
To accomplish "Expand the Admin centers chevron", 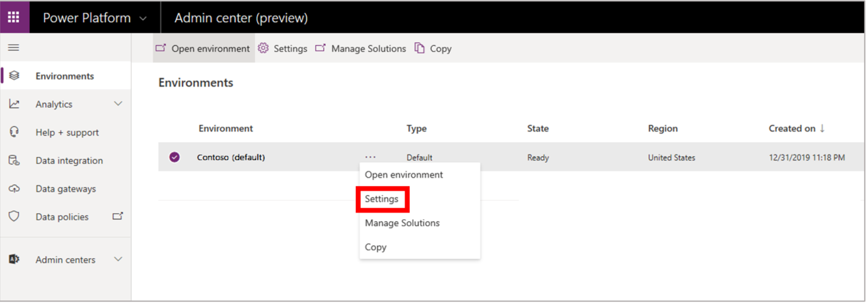I will click(x=118, y=259).
